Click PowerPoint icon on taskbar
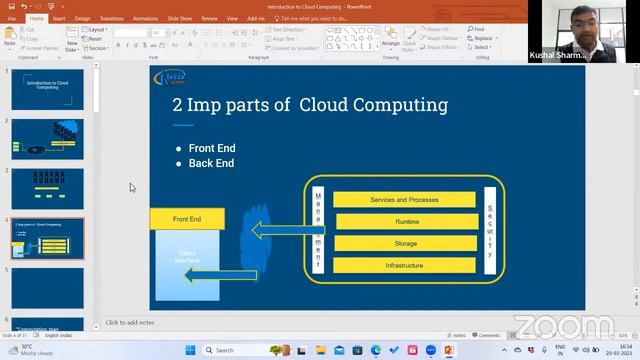Viewport: 640px width, 360px height. click(x=449, y=350)
